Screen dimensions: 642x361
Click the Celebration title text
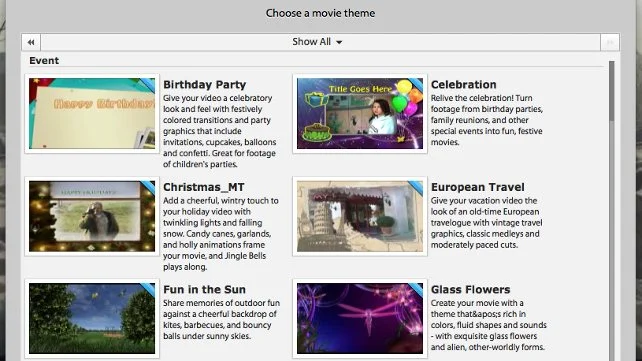coord(463,85)
